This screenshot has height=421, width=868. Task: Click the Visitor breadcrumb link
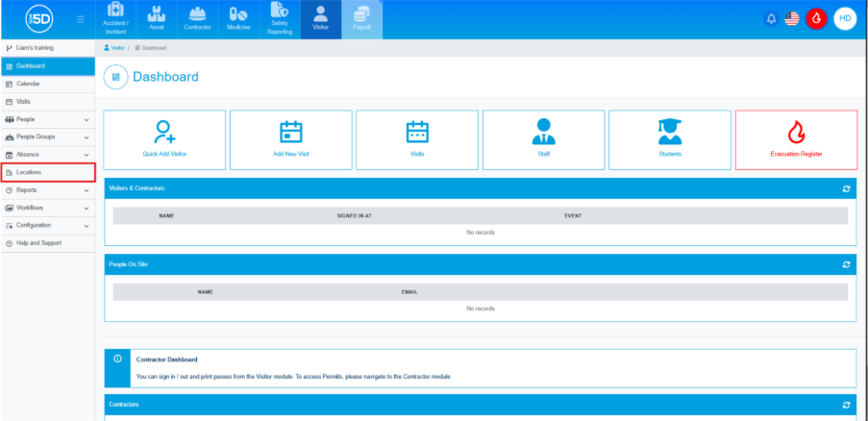point(117,47)
